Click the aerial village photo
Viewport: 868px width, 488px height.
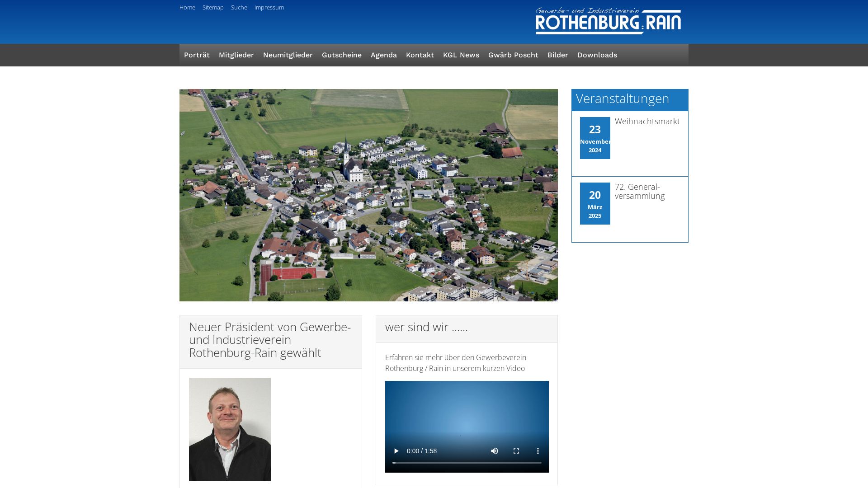click(x=368, y=195)
